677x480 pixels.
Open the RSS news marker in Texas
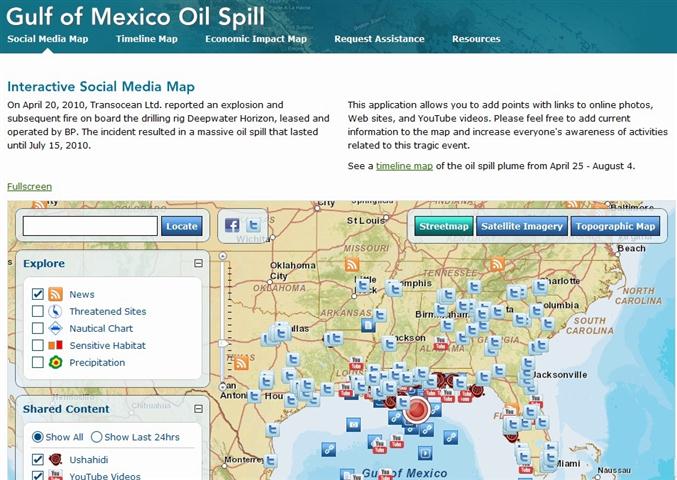[241, 363]
